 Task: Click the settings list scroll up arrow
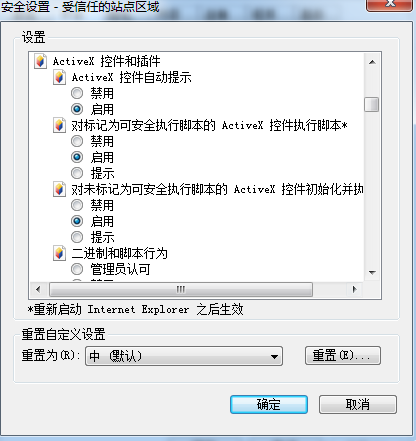point(372,62)
